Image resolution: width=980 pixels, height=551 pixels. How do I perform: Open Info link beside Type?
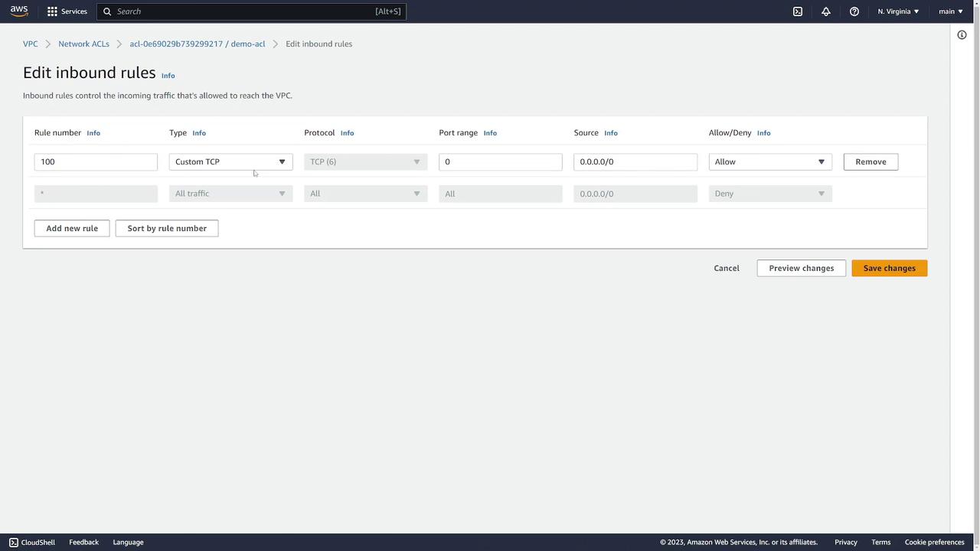pos(199,133)
